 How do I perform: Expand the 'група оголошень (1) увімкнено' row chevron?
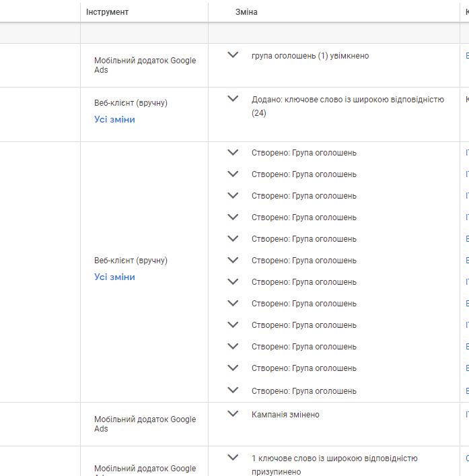233,55
